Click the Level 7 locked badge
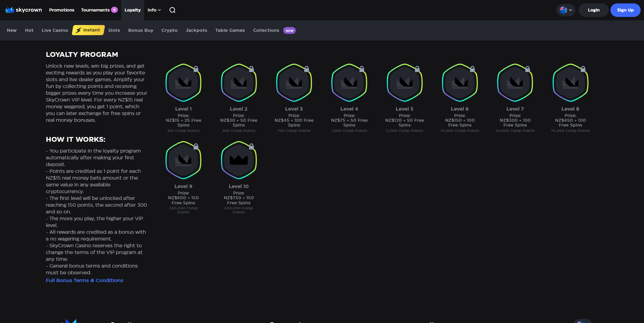 [515, 83]
